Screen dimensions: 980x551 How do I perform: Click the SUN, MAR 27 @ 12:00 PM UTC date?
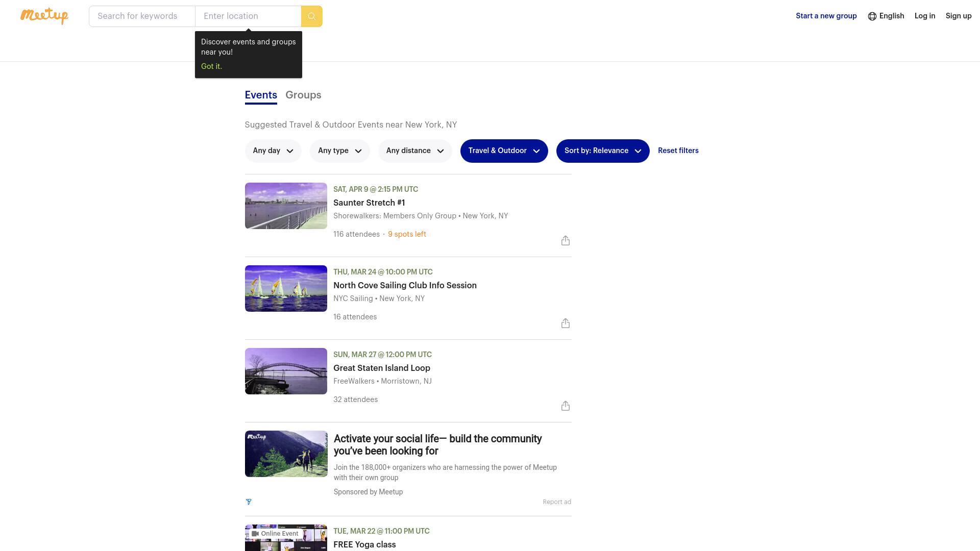click(x=382, y=355)
